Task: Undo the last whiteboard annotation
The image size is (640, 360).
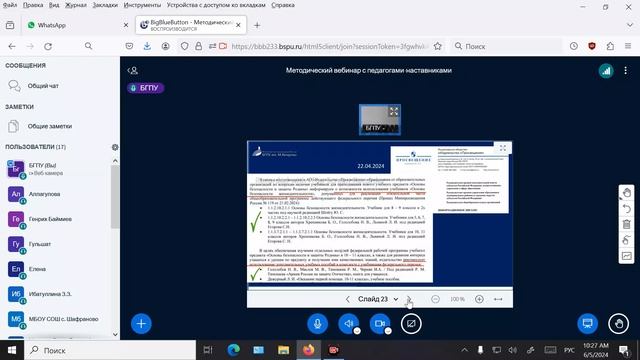Action: (x=626, y=209)
